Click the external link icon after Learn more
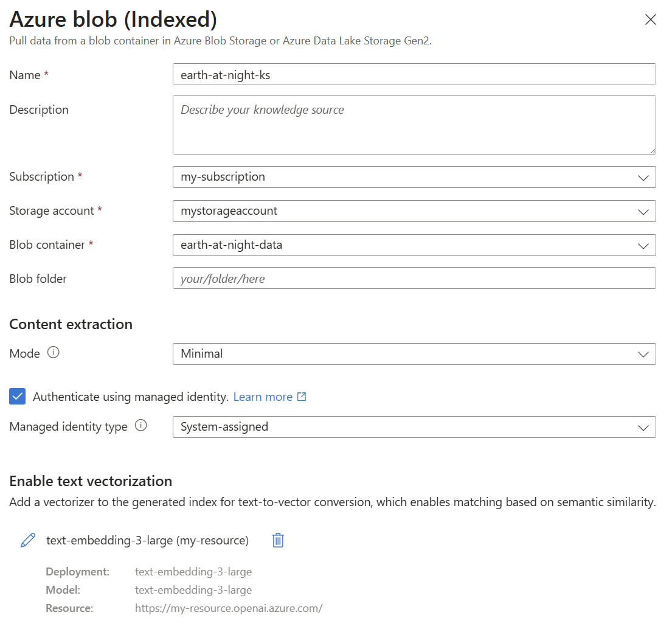The image size is (672, 632). [302, 397]
